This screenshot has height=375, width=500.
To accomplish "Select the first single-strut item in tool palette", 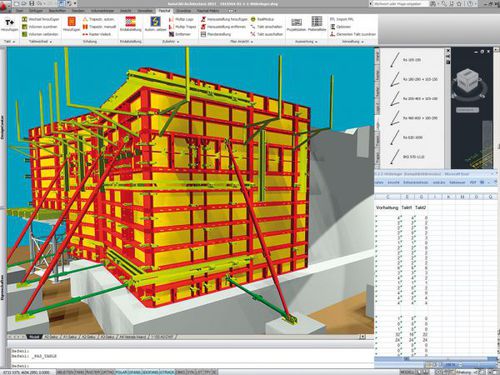I will point(406,60).
